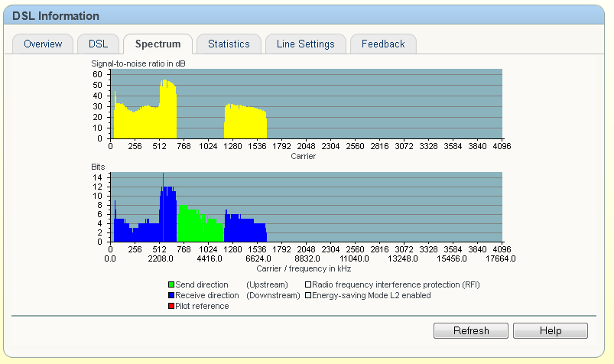The width and height of the screenshot is (614, 364).
Task: Click the Help button
Action: pyautogui.click(x=550, y=331)
